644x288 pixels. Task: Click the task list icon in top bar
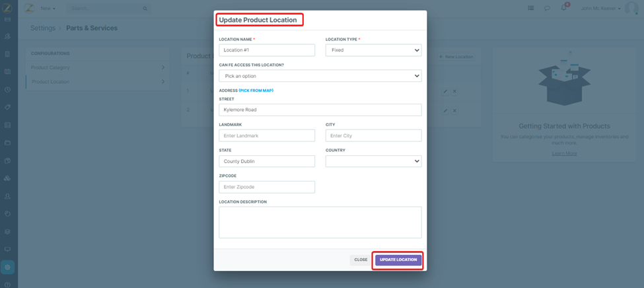click(530, 8)
